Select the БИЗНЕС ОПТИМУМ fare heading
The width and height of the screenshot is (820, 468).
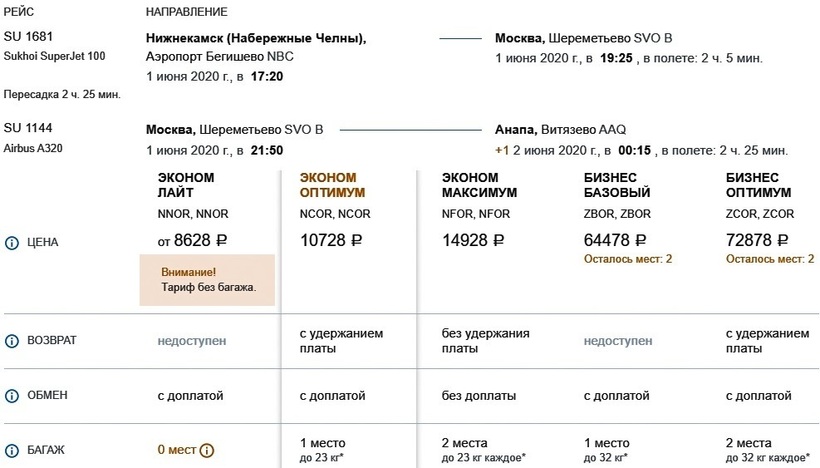(x=759, y=185)
